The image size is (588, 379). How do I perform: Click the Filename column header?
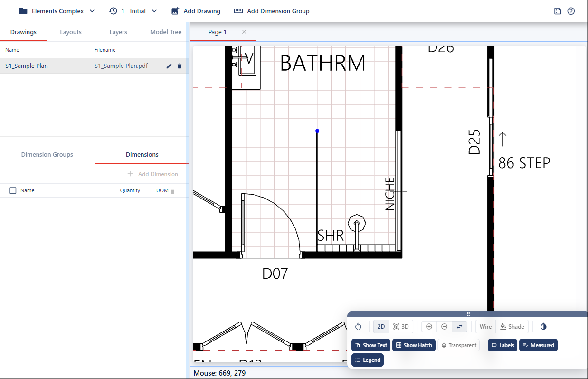[x=105, y=50]
